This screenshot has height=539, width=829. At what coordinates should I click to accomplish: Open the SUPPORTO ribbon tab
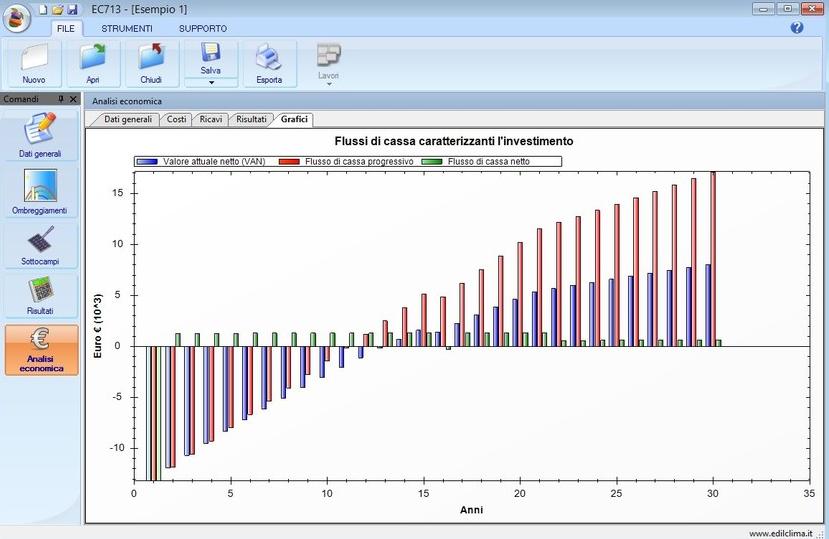click(x=202, y=29)
